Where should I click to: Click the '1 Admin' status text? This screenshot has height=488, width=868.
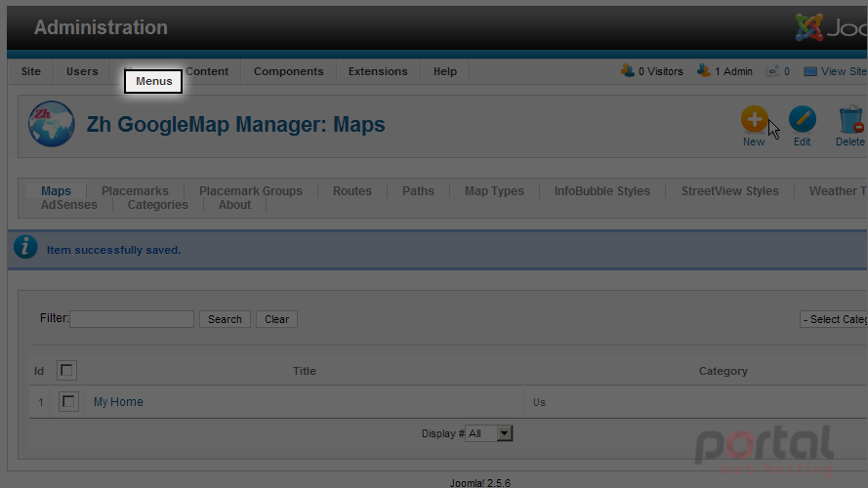pyautogui.click(x=733, y=71)
